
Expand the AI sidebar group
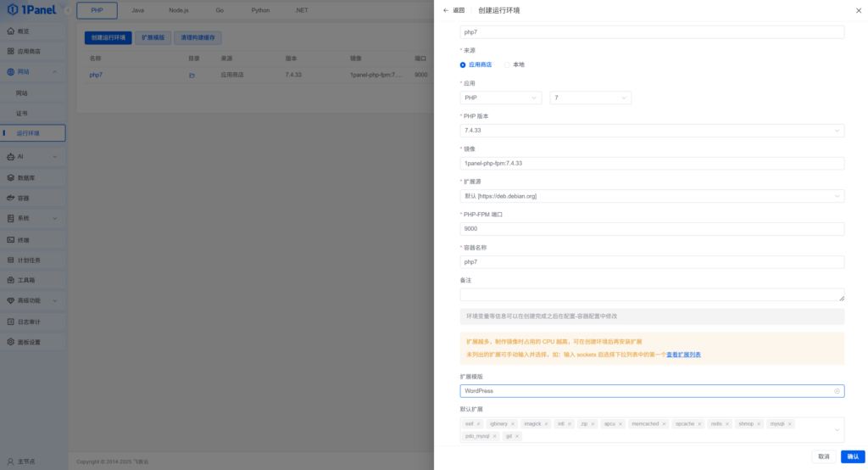[55, 157]
